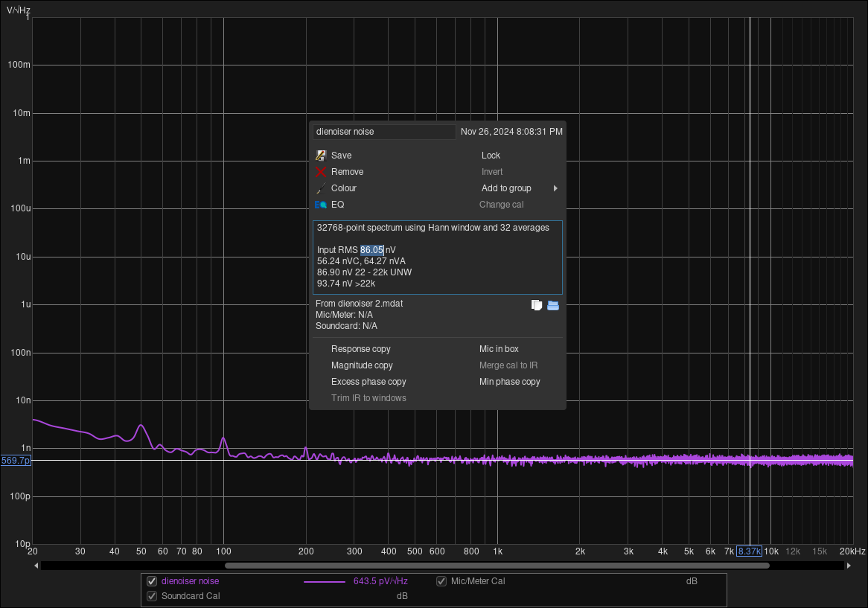Click the red Remove X icon
868x608 pixels.
[x=321, y=172]
